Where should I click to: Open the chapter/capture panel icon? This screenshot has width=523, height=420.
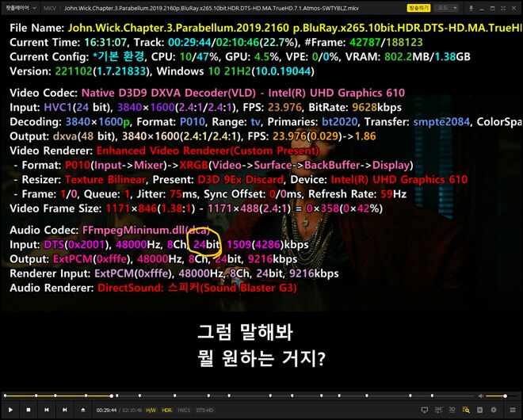(479, 410)
